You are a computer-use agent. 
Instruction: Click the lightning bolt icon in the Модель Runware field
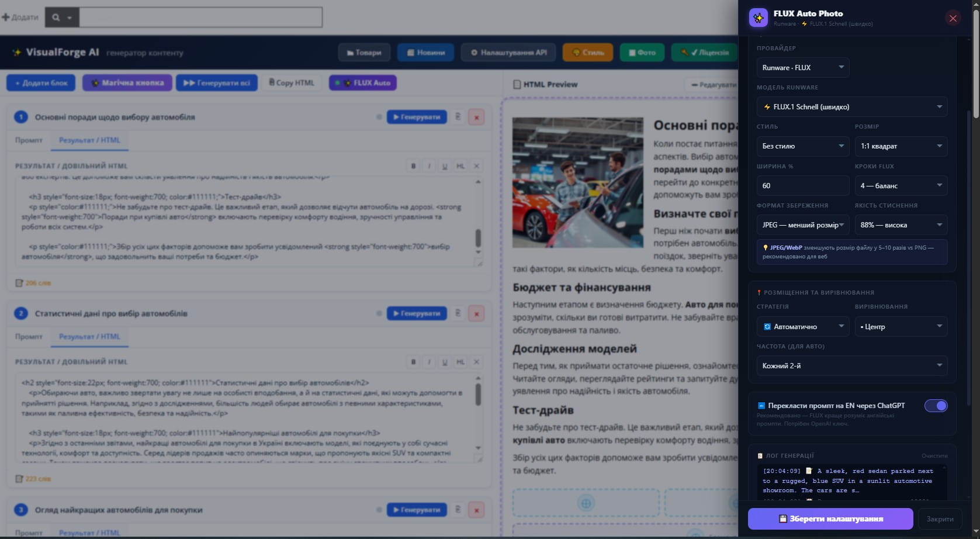pos(767,107)
